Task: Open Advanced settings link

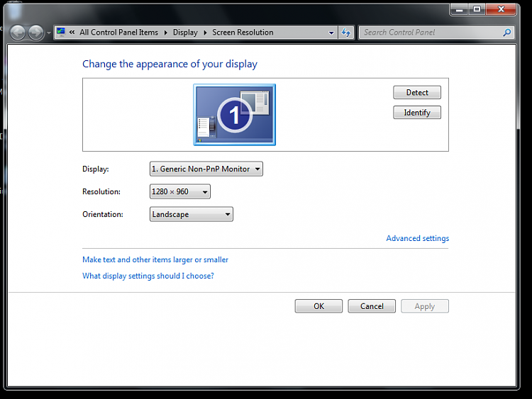Action: pos(417,238)
